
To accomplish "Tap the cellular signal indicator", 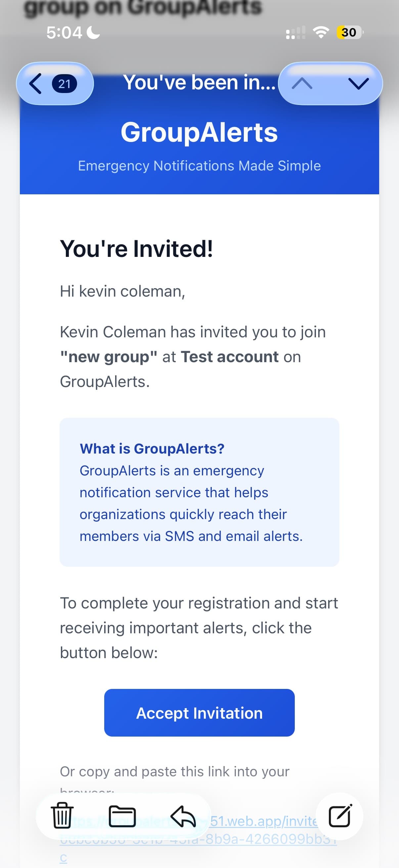I will 295,32.
